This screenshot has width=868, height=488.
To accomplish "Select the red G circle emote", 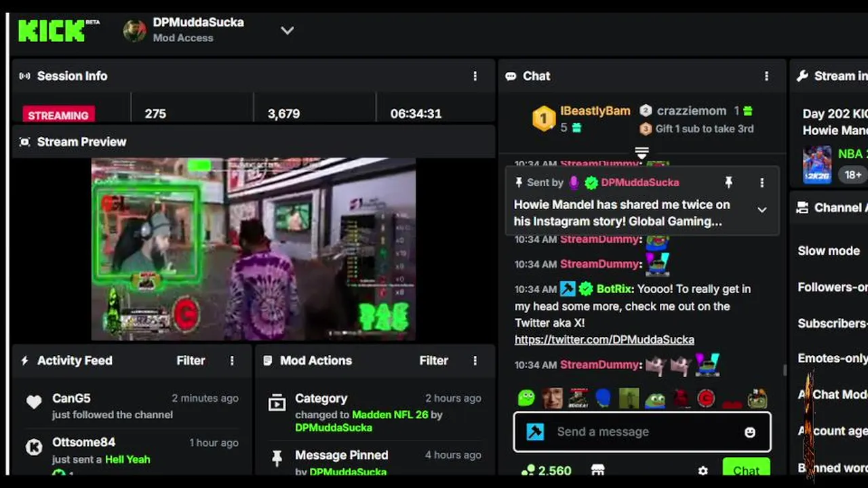I will [706, 398].
